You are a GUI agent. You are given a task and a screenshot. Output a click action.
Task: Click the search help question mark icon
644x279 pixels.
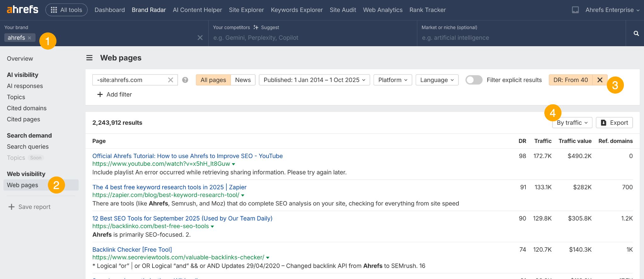[185, 80]
